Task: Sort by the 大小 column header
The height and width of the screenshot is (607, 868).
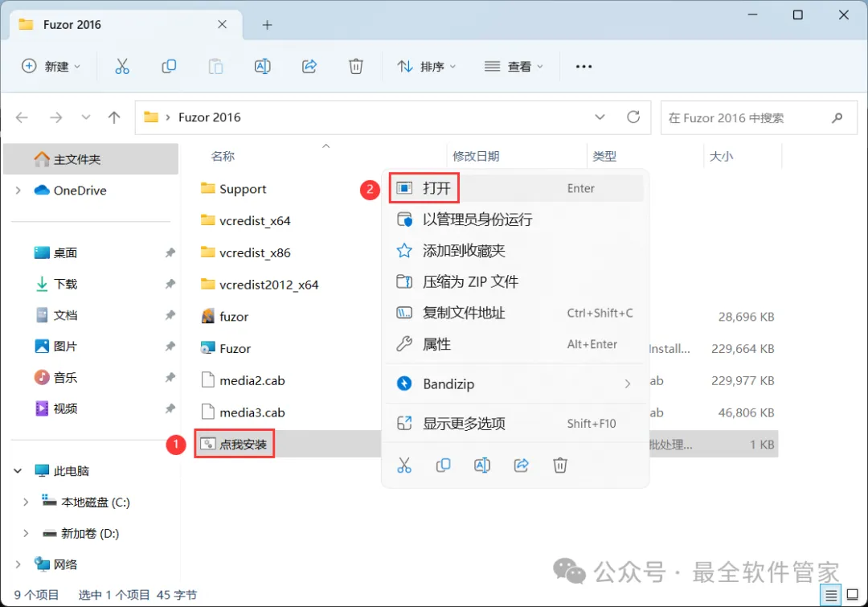Action: (x=721, y=156)
